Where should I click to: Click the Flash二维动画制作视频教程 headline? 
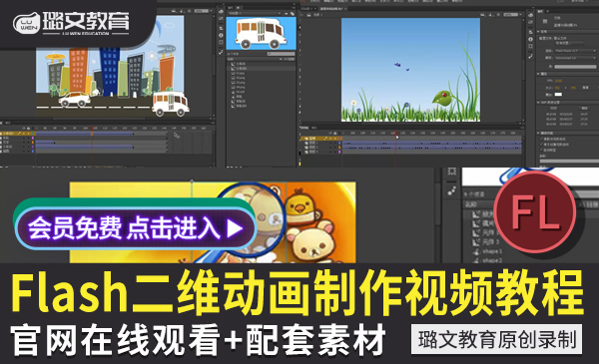pos(298,292)
